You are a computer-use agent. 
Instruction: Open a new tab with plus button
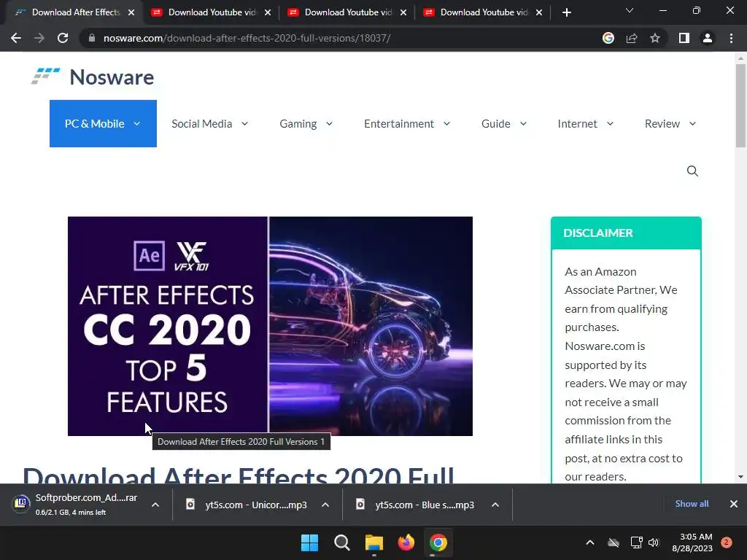point(566,12)
